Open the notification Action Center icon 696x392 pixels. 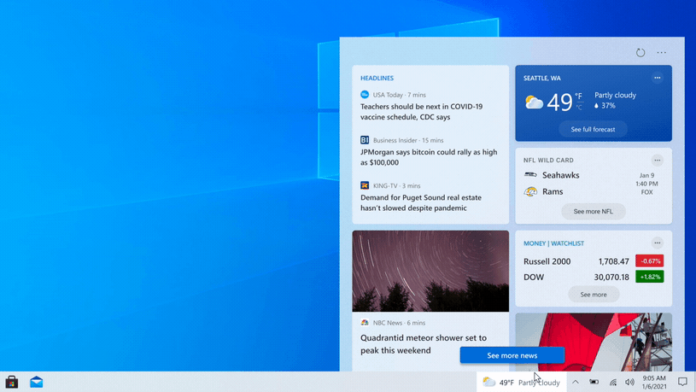coord(683,382)
